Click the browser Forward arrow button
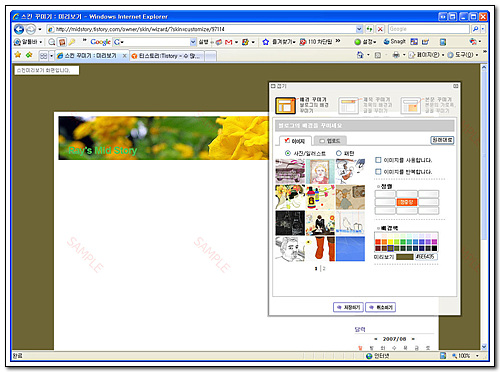500x372 pixels. coord(31,29)
